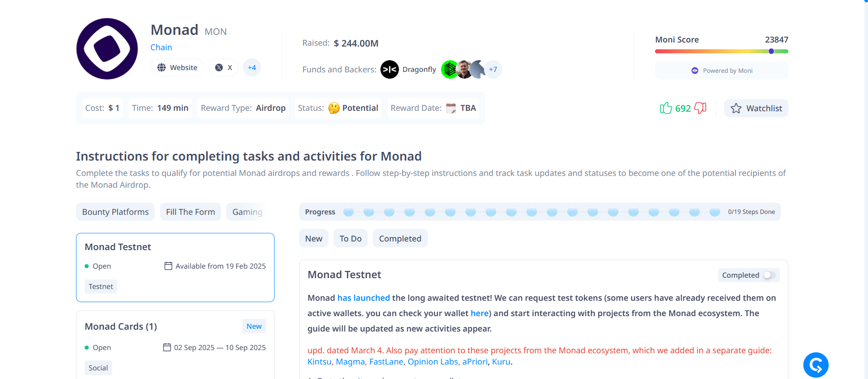
Task: Select the Bounty Platforms category tab
Action: click(115, 212)
